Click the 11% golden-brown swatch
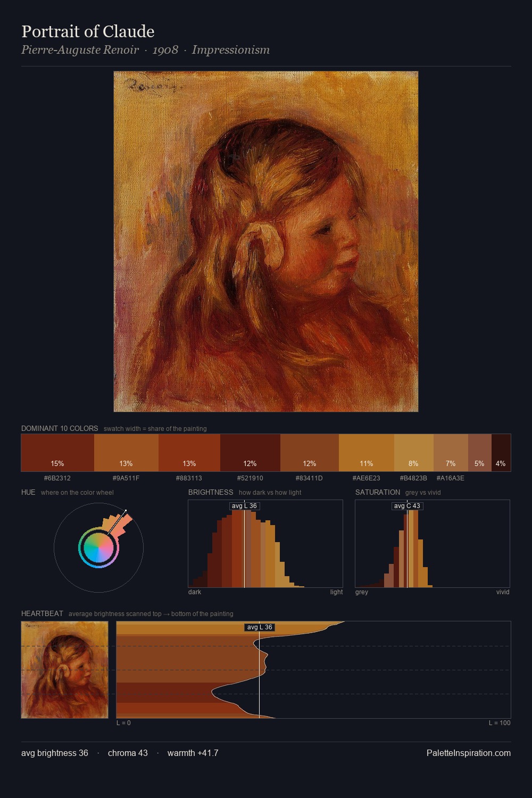532x798 pixels. click(367, 453)
